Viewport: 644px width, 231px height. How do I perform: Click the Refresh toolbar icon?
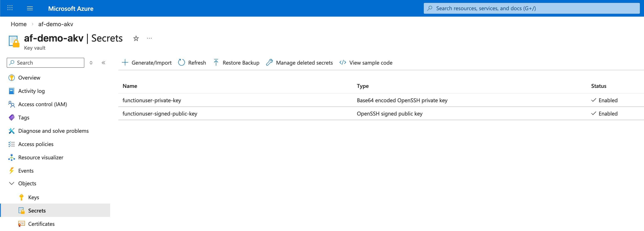(x=182, y=63)
